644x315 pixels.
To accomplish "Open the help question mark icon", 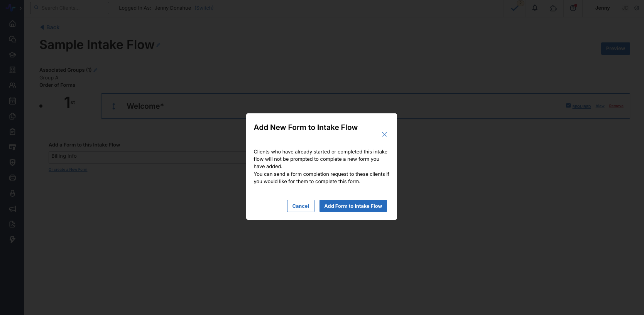I will tap(573, 8).
